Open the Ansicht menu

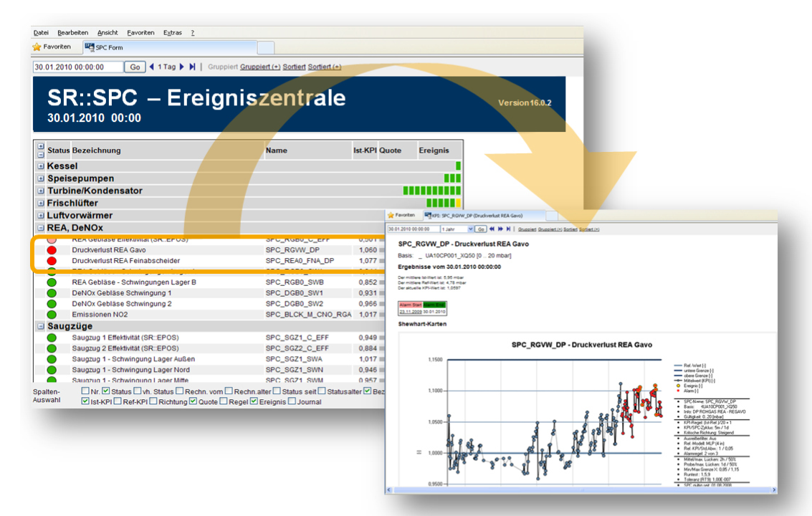coord(108,33)
